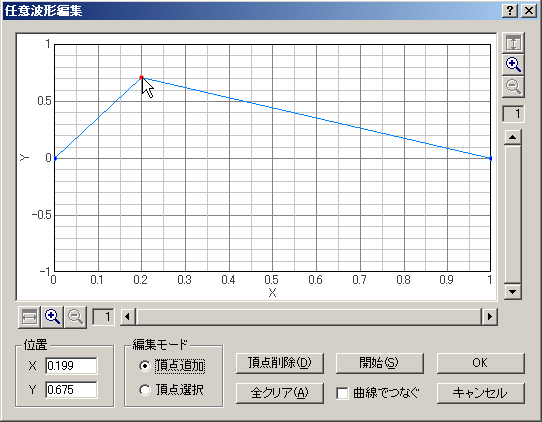Select the 頂点追加 radio button
Screen dimensions: 542x422
pyautogui.click(x=144, y=366)
